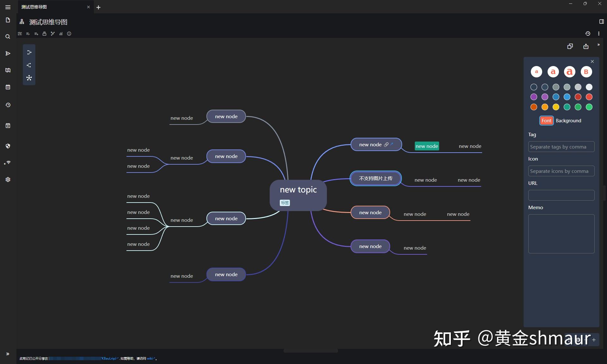Image resolution: width=607 pixels, height=364 pixels.
Task: Open the hamburger menu top left
Action: tap(8, 7)
